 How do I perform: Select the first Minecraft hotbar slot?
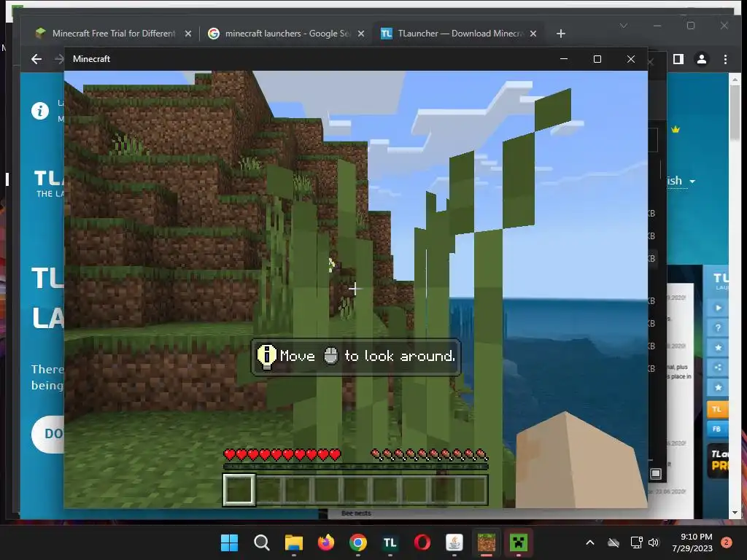(239, 489)
